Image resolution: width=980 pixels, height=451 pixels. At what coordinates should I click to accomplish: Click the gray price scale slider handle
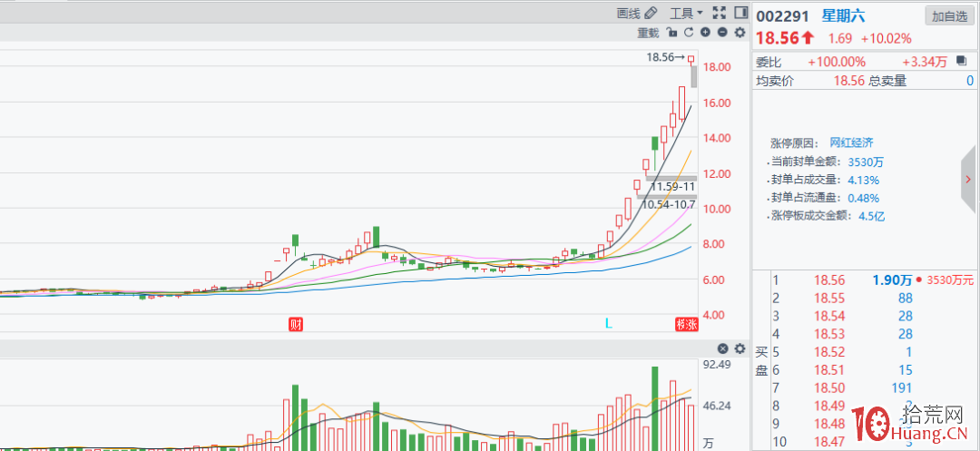pos(694,76)
